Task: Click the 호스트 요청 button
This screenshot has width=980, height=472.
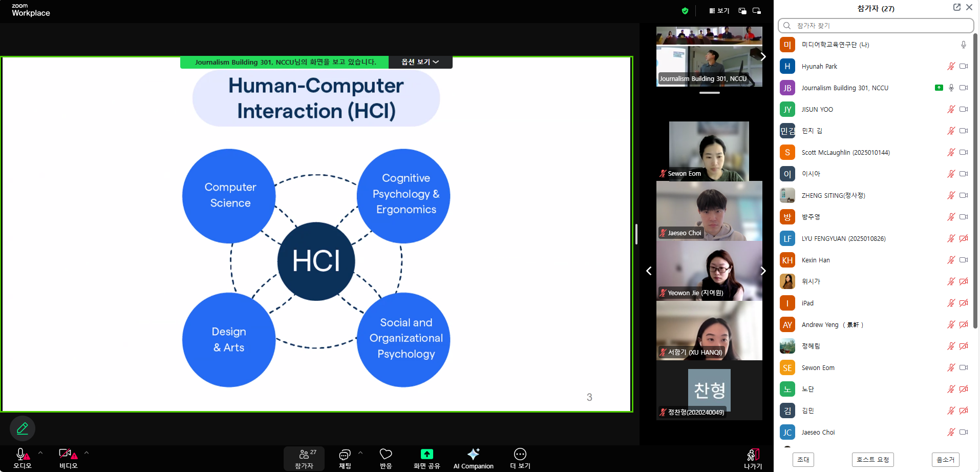Action: (x=873, y=460)
